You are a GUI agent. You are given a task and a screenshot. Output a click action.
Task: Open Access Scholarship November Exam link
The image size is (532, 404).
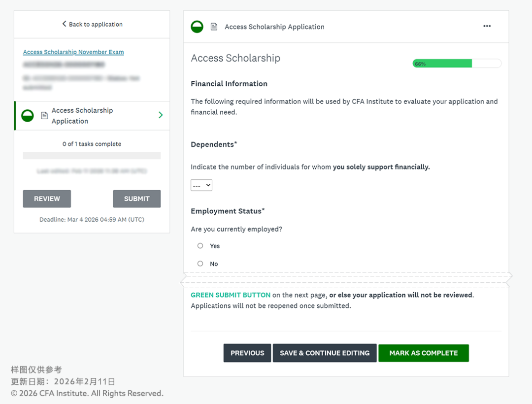73,52
